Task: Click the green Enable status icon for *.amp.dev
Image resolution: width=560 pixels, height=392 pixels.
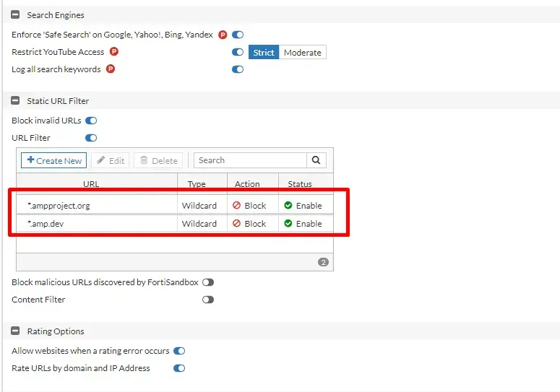Action: [x=288, y=224]
